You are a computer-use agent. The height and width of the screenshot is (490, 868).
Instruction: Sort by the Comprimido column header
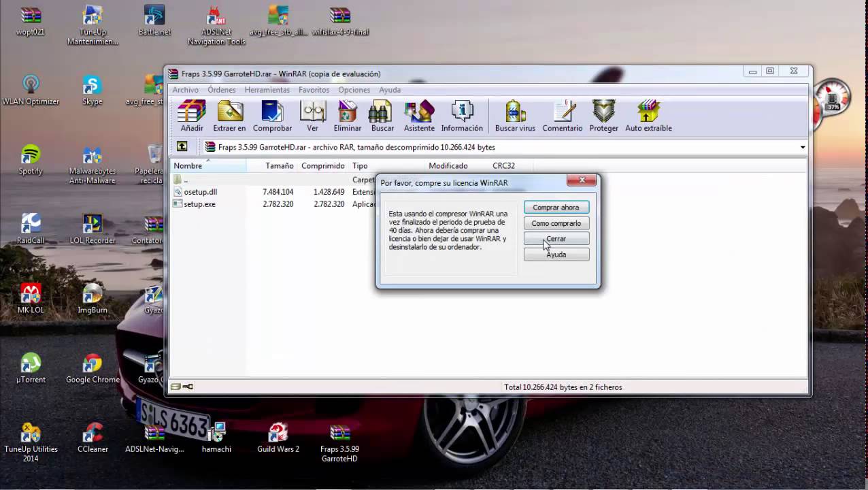tap(323, 165)
